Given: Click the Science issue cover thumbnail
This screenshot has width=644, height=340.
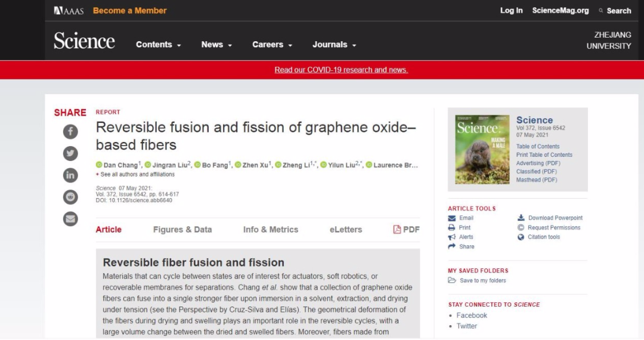Looking at the screenshot, I should 482,150.
